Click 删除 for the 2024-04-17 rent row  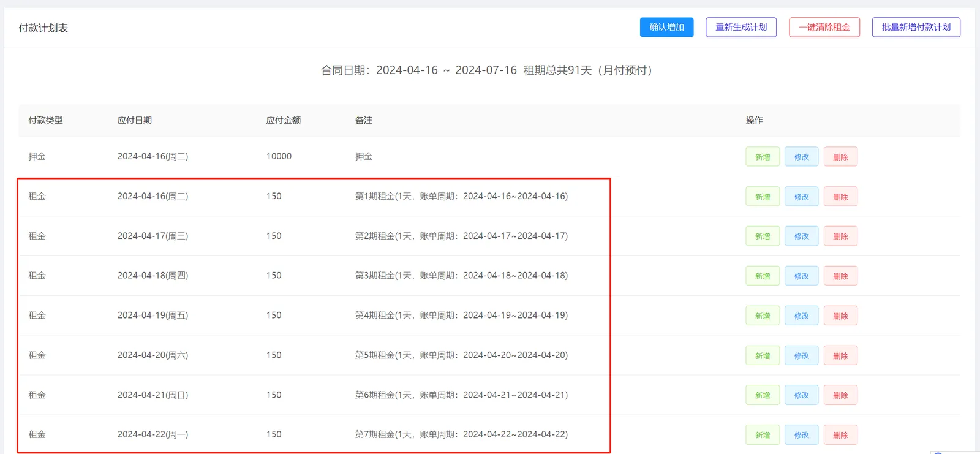[840, 236]
